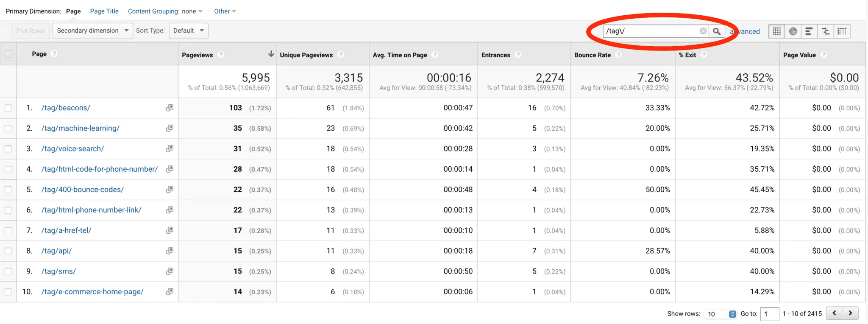This screenshot has width=868, height=324.
Task: Select the pivot table view icon
Action: (842, 31)
